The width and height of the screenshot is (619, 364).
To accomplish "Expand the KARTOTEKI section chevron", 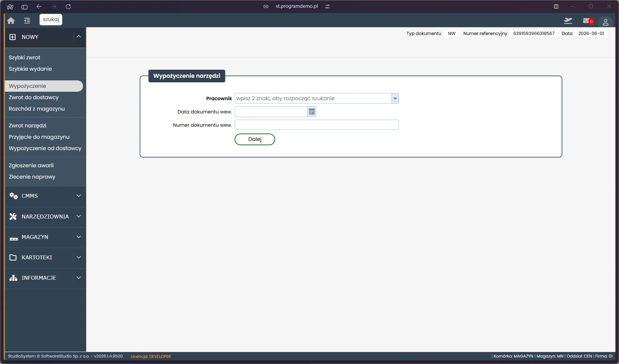I will (x=79, y=257).
